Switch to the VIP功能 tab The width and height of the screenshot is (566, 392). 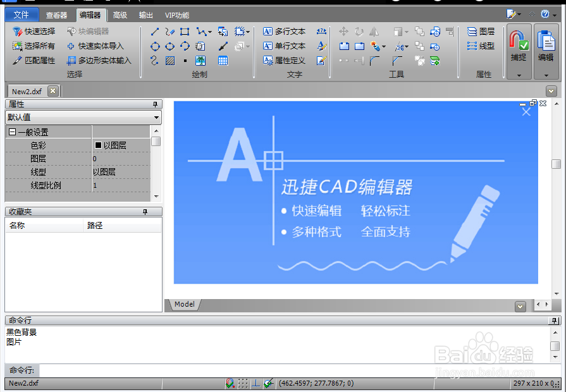point(177,15)
